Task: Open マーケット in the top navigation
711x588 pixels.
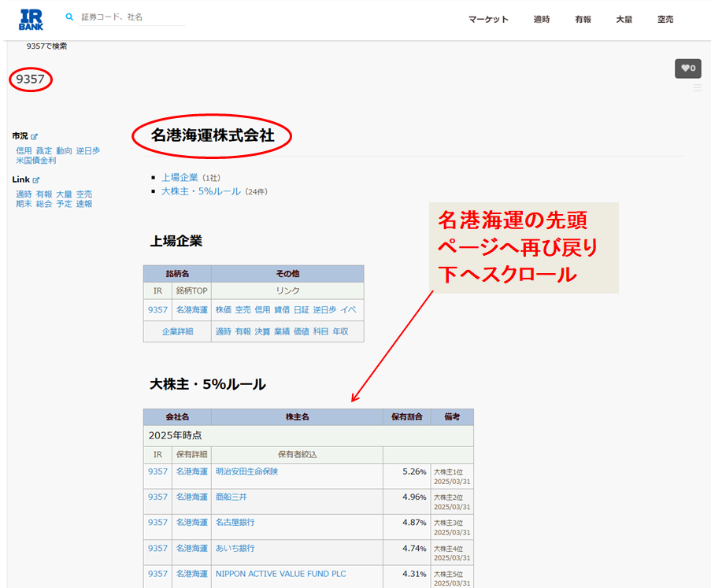Action: tap(488, 20)
